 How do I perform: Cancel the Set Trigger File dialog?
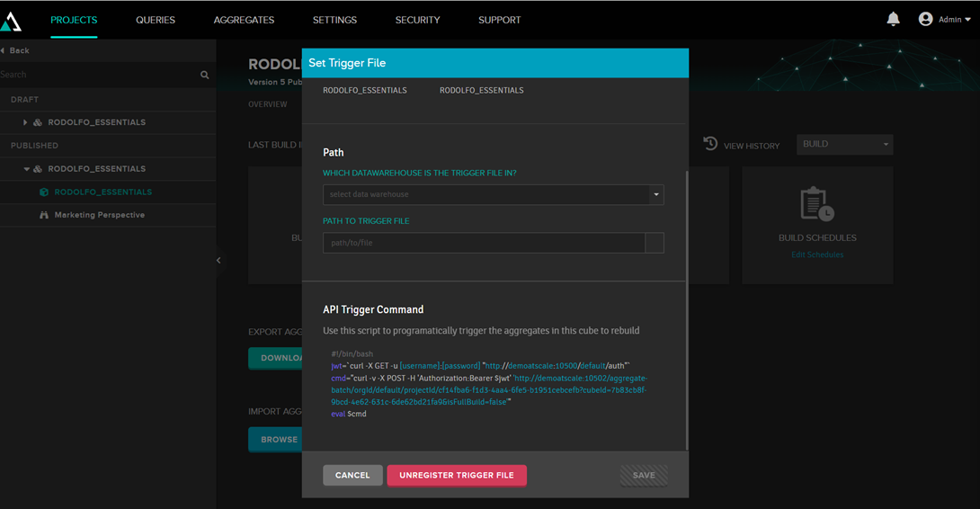(352, 475)
